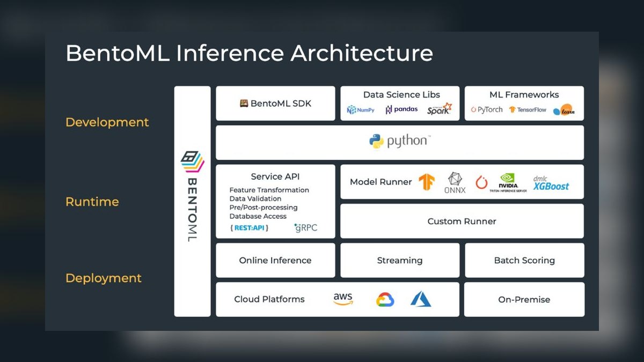Select the Development stage label

click(107, 122)
